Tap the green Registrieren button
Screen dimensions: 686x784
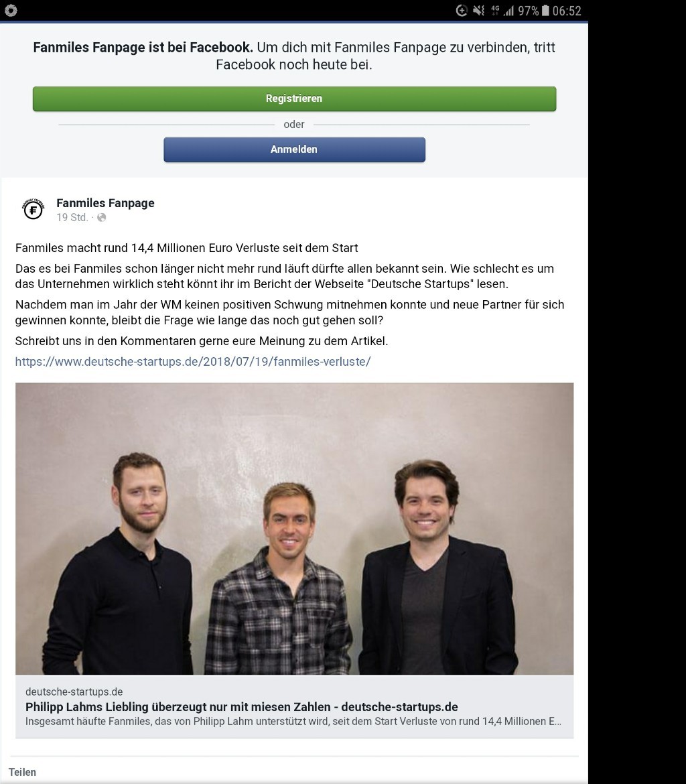(x=294, y=99)
